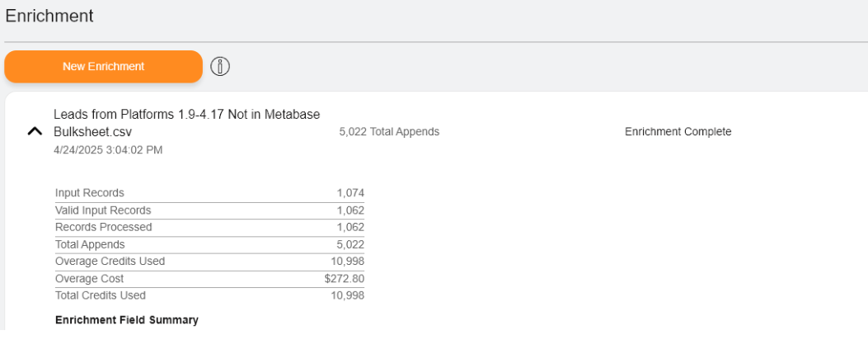
Task: Select the Records Processed row label
Action: click(x=104, y=227)
